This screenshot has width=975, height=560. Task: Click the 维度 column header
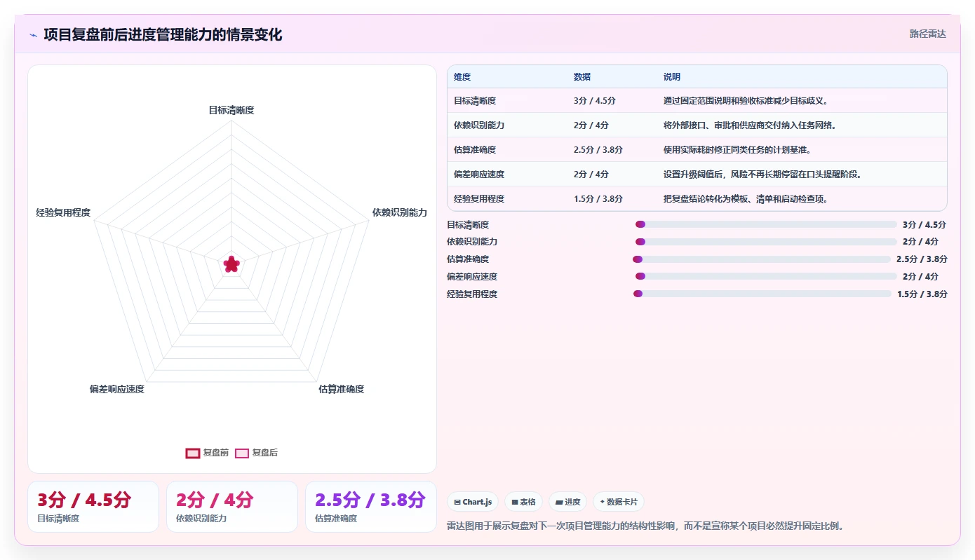point(462,77)
